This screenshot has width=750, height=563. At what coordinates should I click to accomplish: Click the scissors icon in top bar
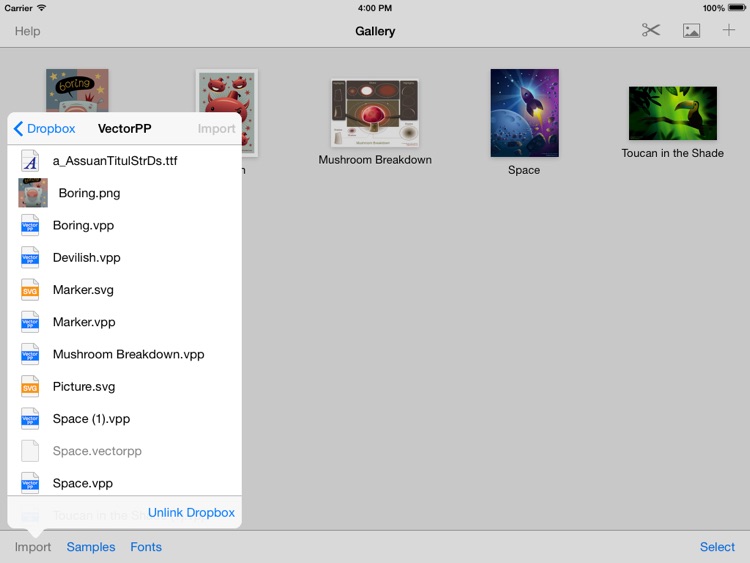click(651, 31)
